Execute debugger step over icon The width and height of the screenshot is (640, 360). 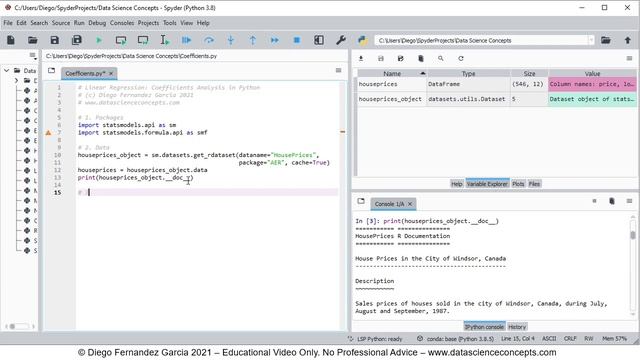pos(209,40)
